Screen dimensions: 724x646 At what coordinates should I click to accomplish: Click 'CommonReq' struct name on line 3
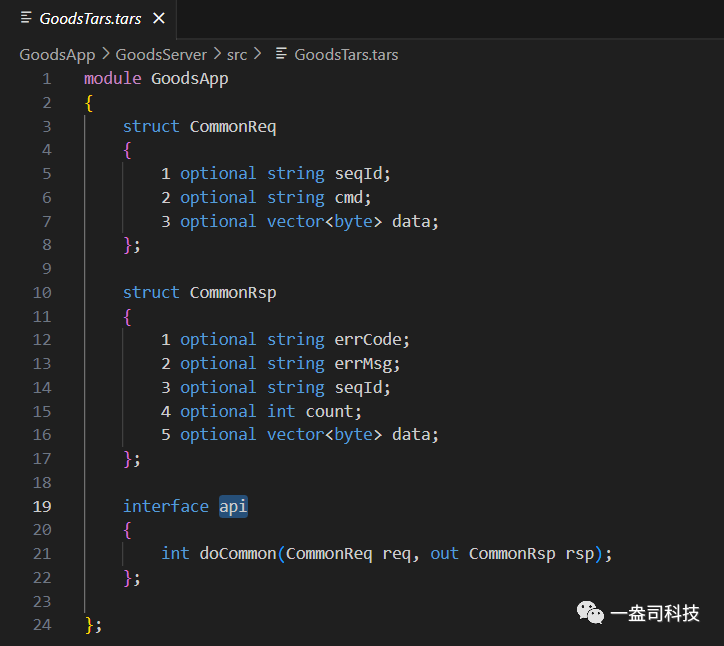233,127
